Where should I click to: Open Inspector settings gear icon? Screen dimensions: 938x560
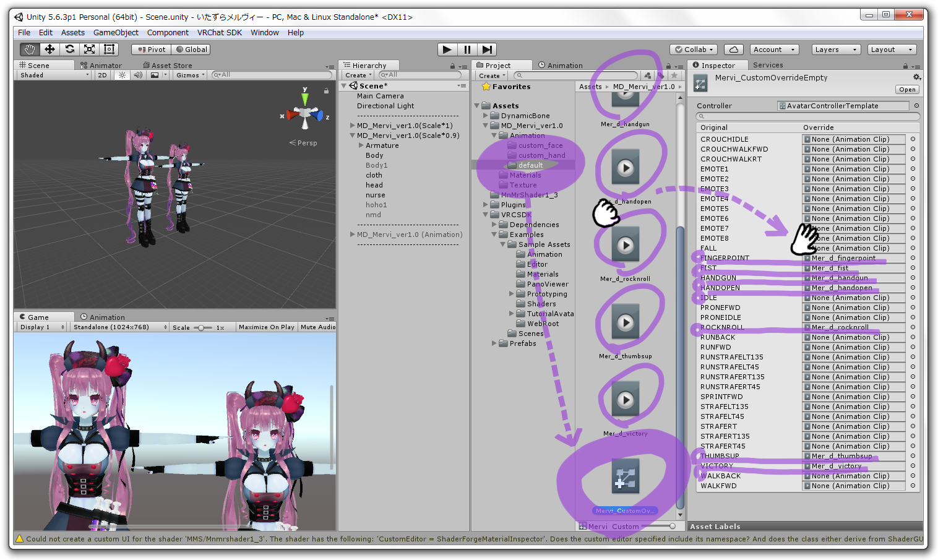pyautogui.click(x=917, y=77)
